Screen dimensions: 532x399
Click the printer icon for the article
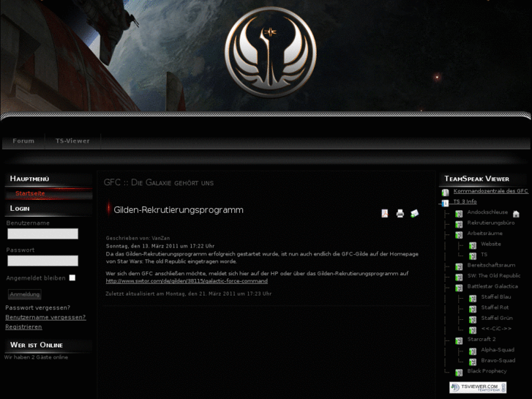[400, 213]
